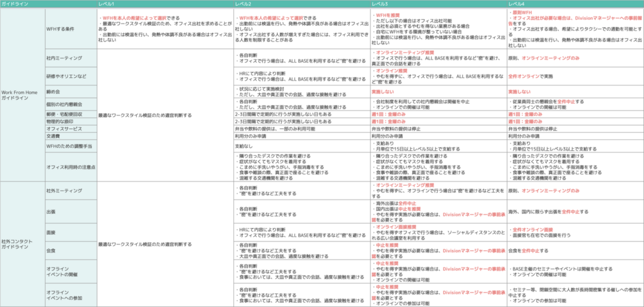Select the 出張 row label
The width and height of the screenshot is (644, 307).
click(70, 212)
